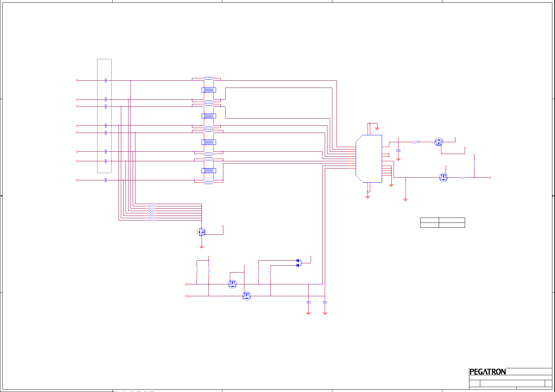Click the vertical pull-up resistor above the output port
This screenshot has height=392, width=555.
(x=474, y=165)
